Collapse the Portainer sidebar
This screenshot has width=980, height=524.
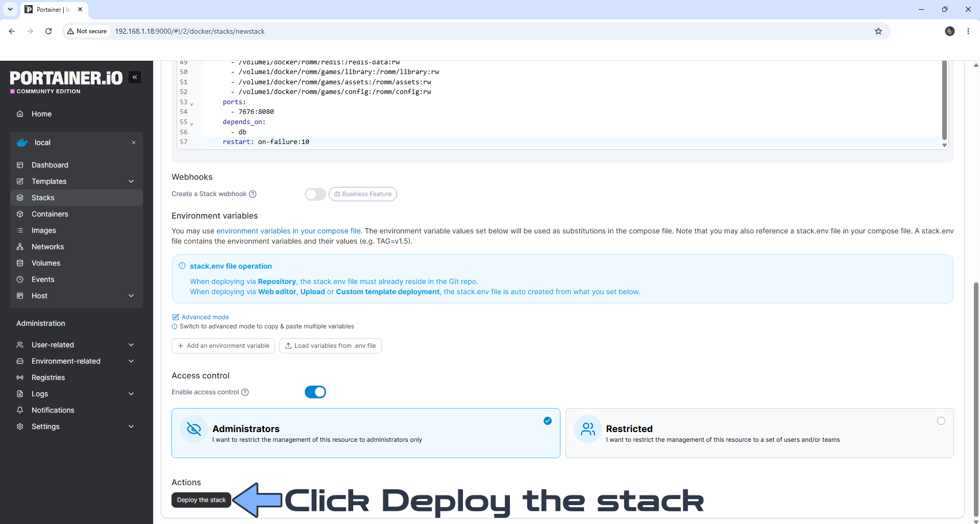point(135,77)
